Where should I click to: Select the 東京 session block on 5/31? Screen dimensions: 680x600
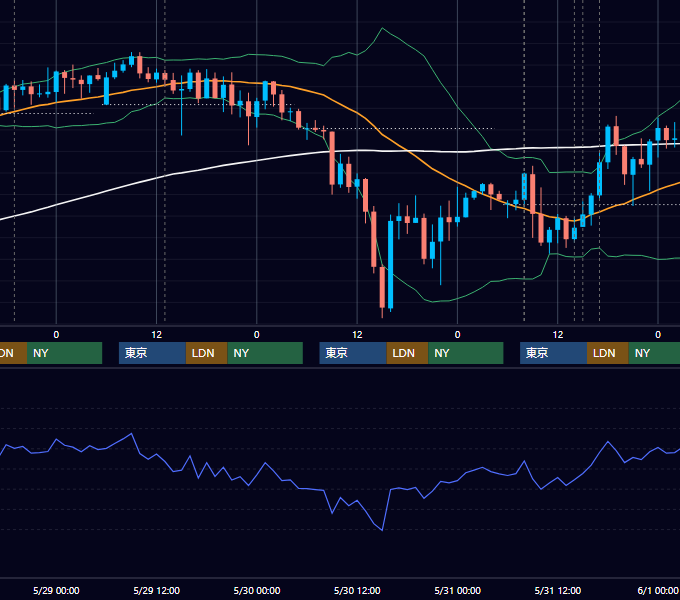click(553, 353)
